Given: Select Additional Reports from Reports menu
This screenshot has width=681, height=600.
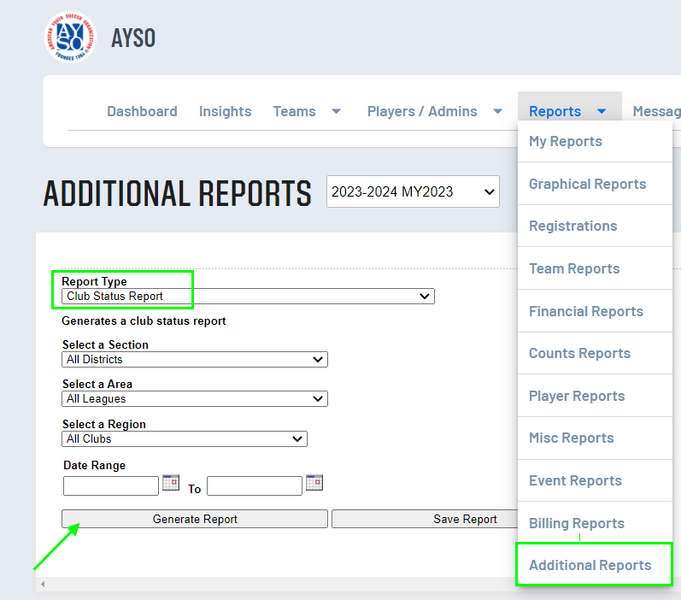Looking at the screenshot, I should [590, 565].
